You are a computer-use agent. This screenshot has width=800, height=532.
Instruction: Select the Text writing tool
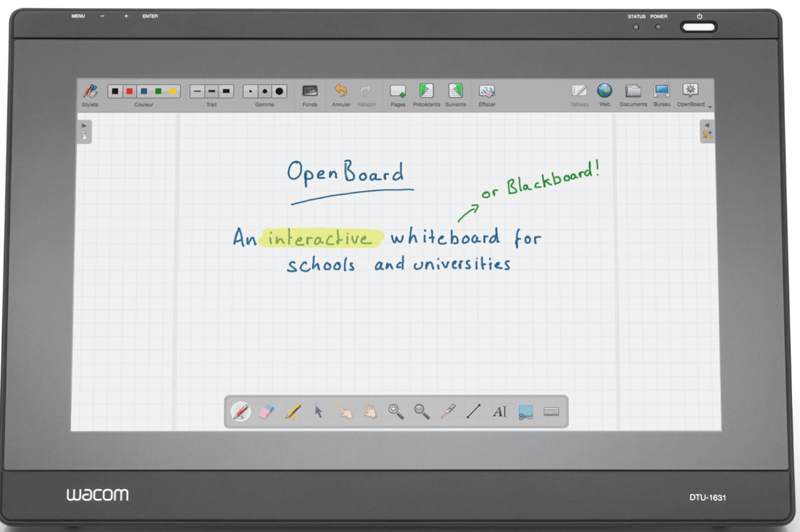(499, 412)
